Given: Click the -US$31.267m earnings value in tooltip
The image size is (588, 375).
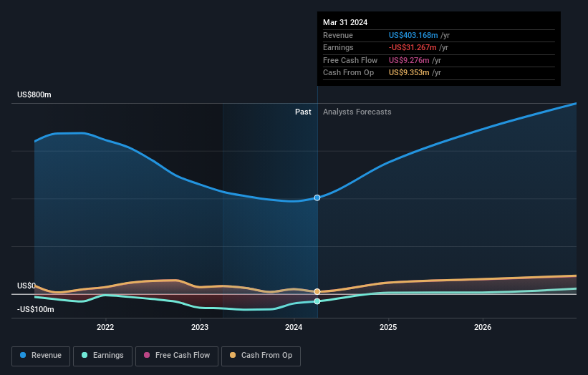Looking at the screenshot, I should tap(413, 47).
